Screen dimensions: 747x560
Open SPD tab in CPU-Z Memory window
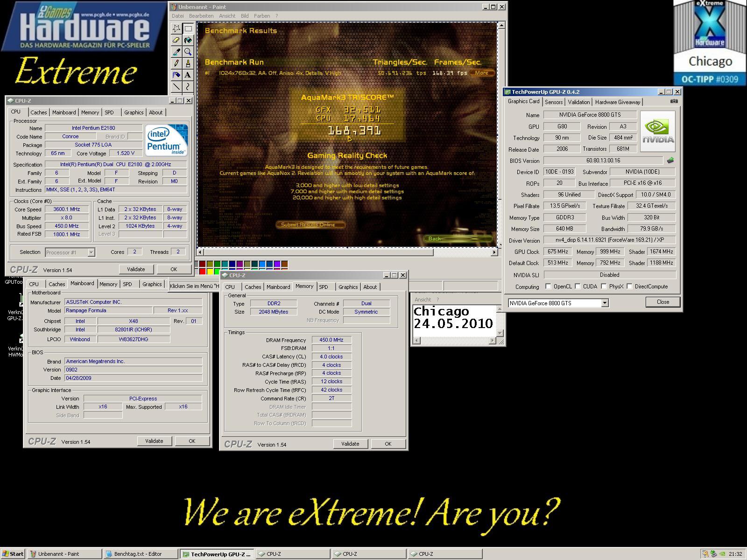(x=324, y=287)
